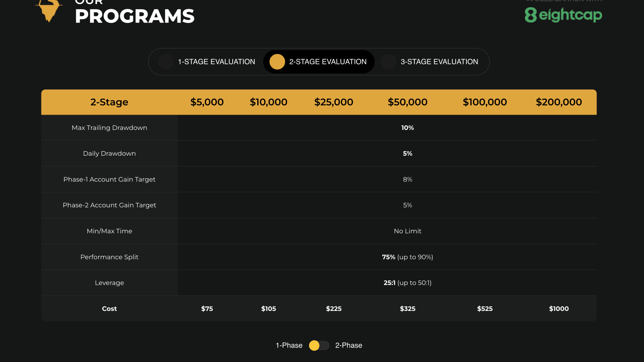Click the $75 cost for $5,000 plan
644x362 pixels.
click(x=207, y=309)
